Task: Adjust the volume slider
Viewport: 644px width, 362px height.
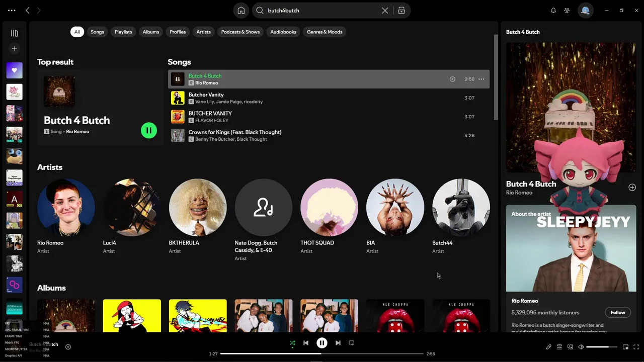Action: (x=602, y=347)
